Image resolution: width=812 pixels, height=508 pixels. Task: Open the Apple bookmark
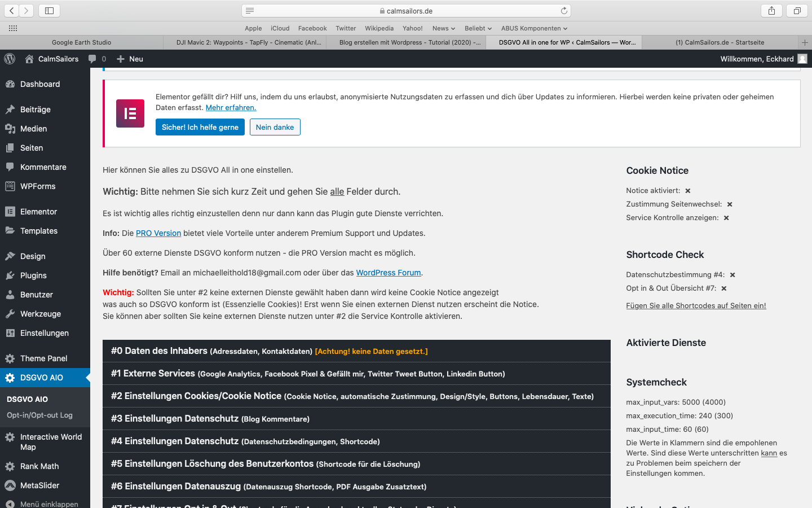[253, 28]
